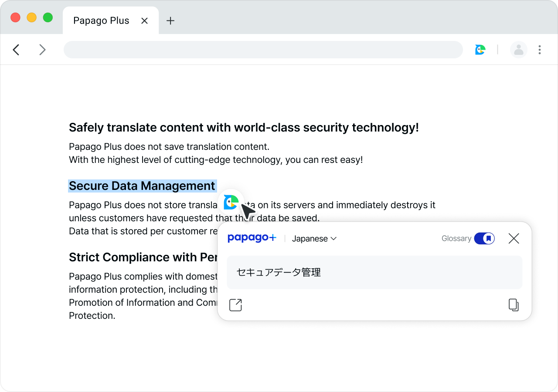Select the Papago Plus browser tab
The width and height of the screenshot is (558, 392).
coord(101,20)
